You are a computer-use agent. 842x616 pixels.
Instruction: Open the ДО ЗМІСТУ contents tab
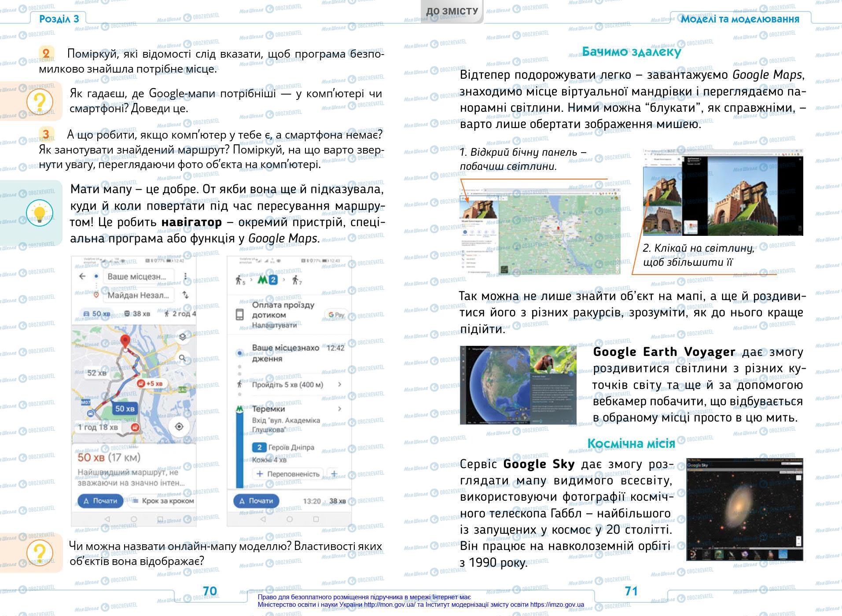[x=452, y=11]
